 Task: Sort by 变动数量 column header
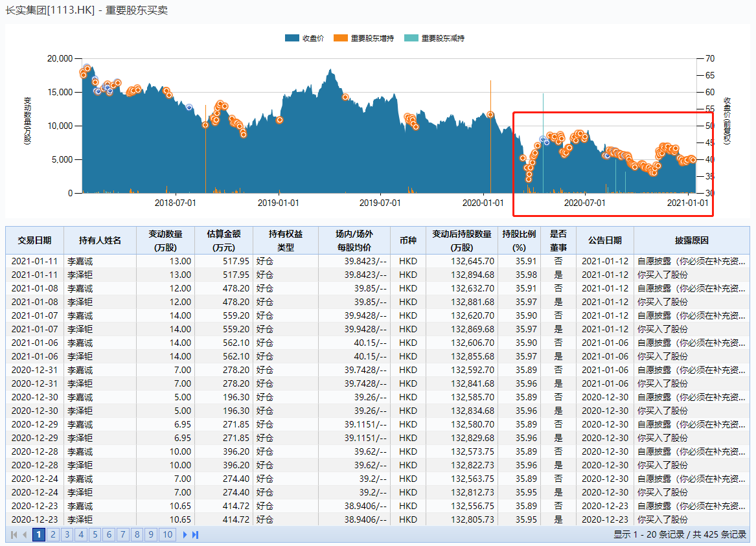165,240
